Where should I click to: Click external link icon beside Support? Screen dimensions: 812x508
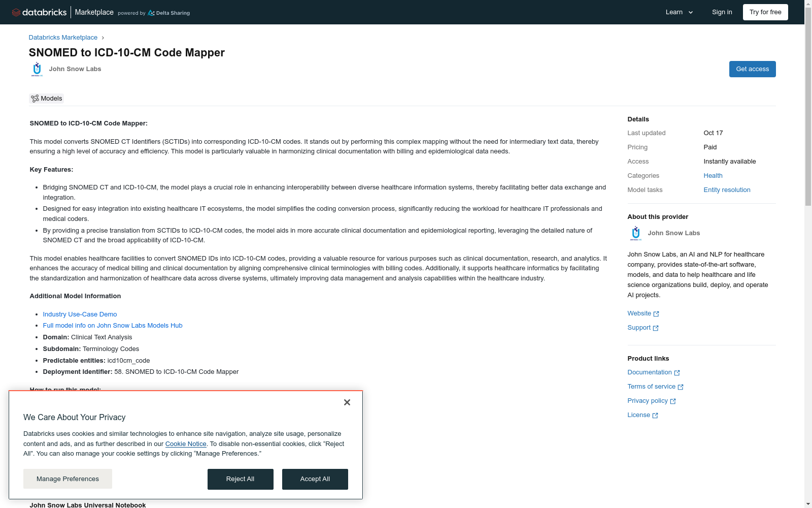656,328
